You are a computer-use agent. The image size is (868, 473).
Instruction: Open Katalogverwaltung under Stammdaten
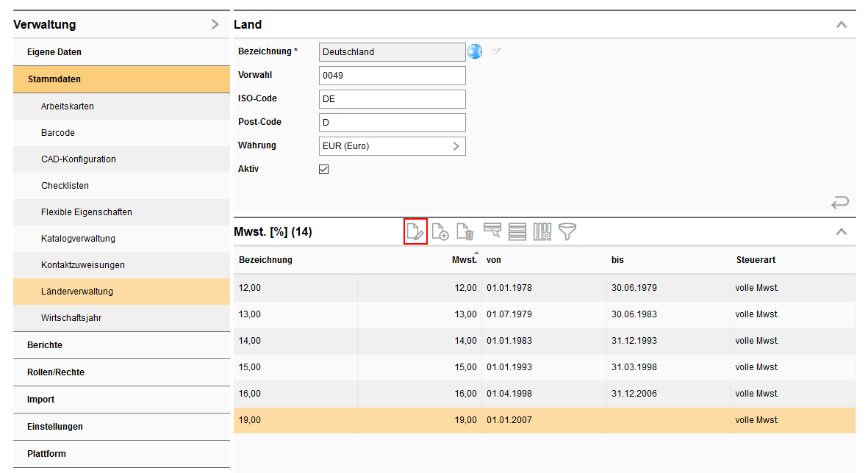pos(78,239)
